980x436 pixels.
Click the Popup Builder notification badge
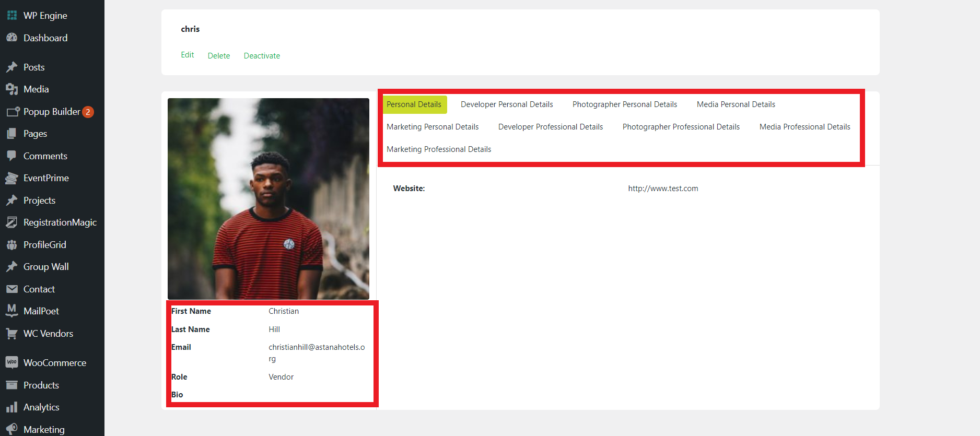click(x=88, y=112)
